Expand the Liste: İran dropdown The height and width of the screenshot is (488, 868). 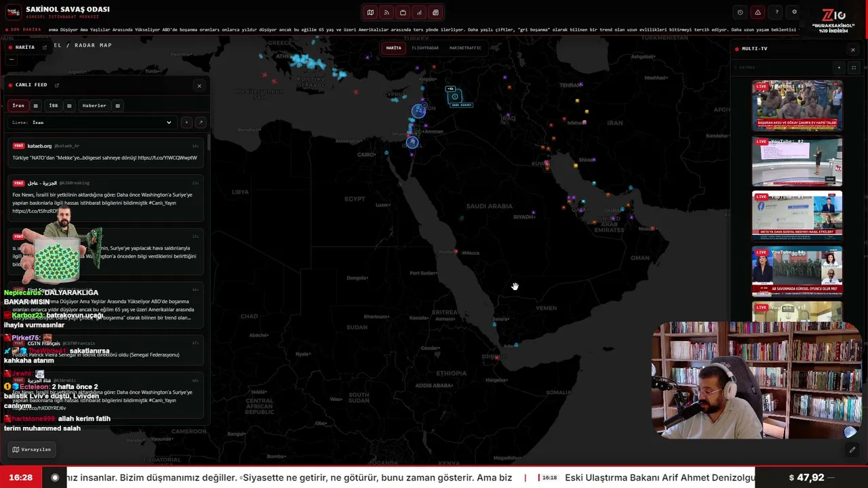pos(92,123)
